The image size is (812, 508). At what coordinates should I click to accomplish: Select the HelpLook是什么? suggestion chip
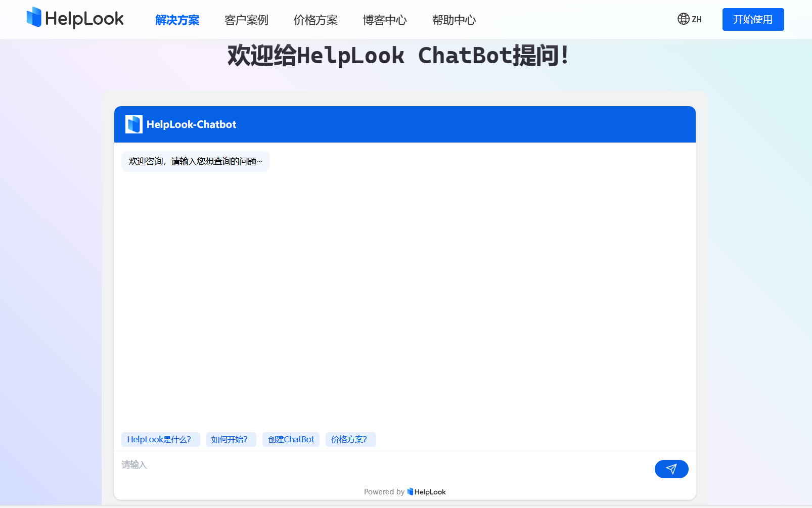(160, 439)
